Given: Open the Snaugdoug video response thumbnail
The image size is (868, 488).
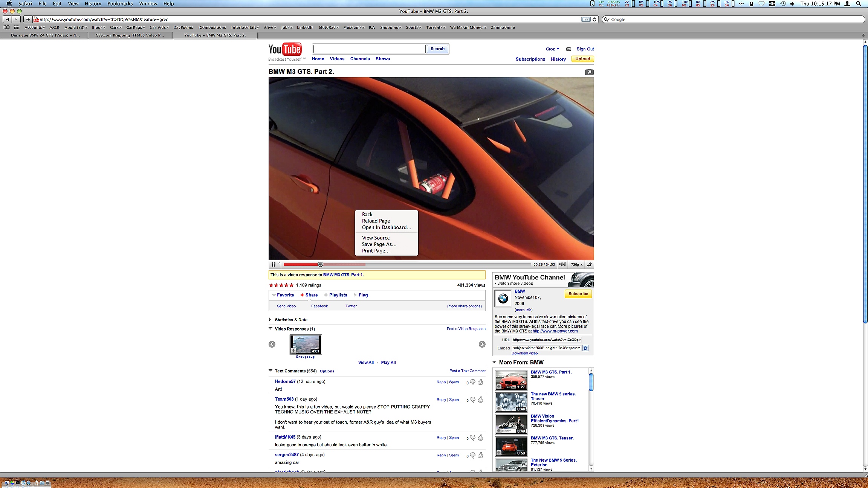Looking at the screenshot, I should [x=306, y=344].
